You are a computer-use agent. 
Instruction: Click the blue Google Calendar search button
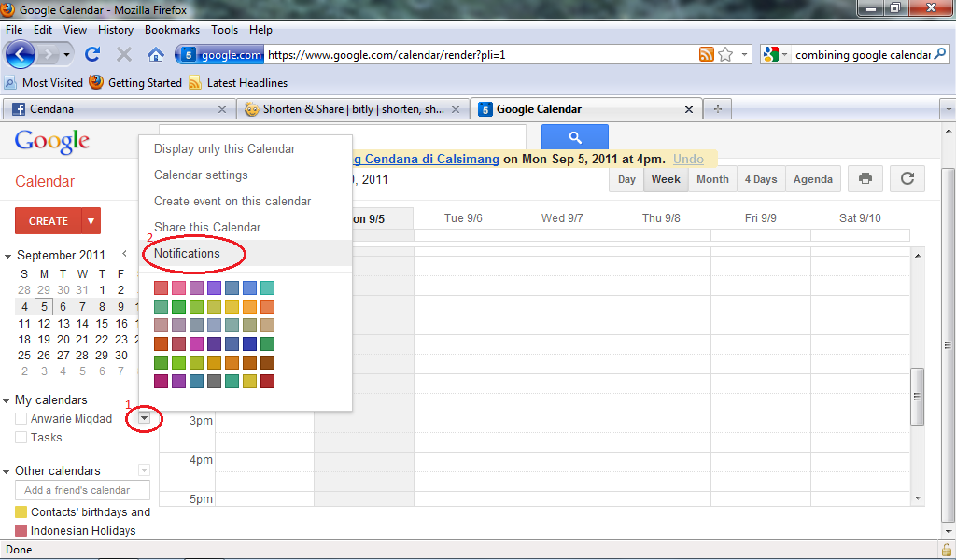(x=575, y=137)
